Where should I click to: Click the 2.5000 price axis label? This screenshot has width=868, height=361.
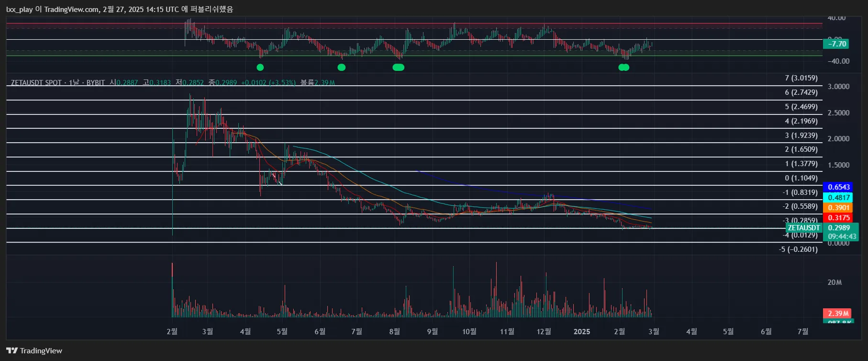[x=838, y=113]
